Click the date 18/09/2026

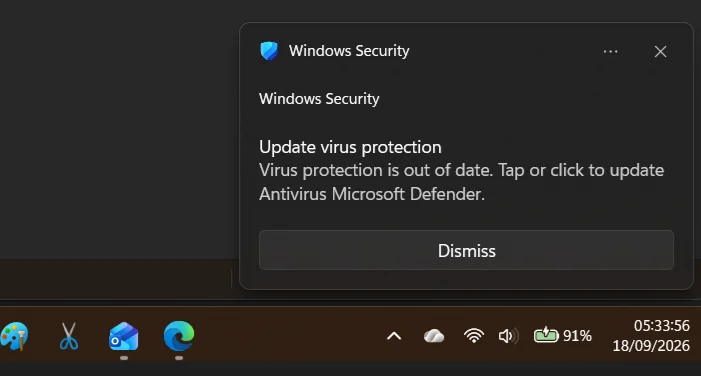(x=651, y=346)
